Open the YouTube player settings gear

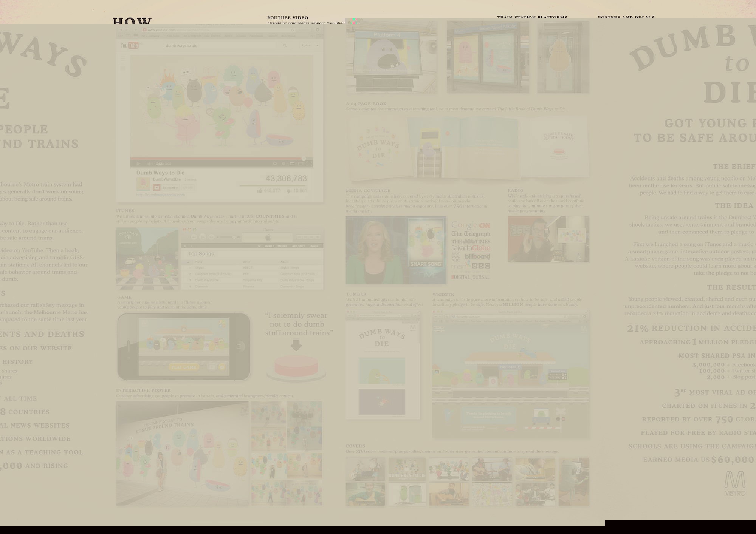[x=275, y=164]
